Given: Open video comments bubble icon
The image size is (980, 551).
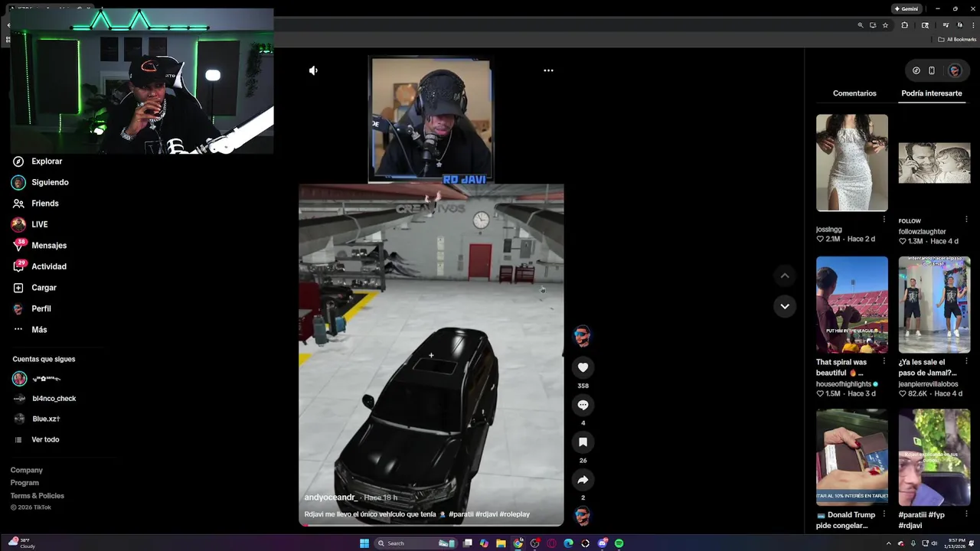Looking at the screenshot, I should tap(583, 405).
